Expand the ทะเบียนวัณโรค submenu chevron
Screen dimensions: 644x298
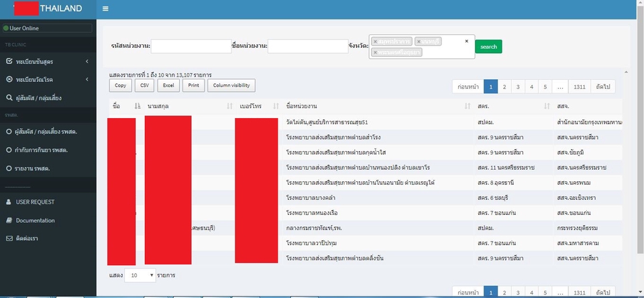coord(87,80)
